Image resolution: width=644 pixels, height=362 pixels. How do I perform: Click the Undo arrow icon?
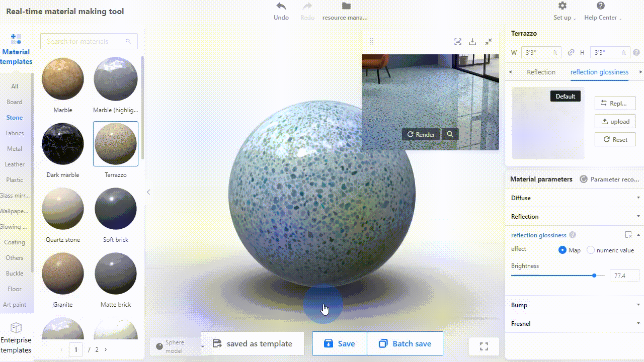click(281, 7)
